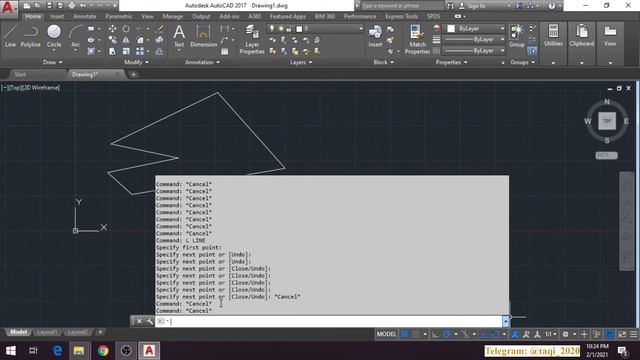
Task: Select the Dimension tool
Action: pyautogui.click(x=203, y=36)
